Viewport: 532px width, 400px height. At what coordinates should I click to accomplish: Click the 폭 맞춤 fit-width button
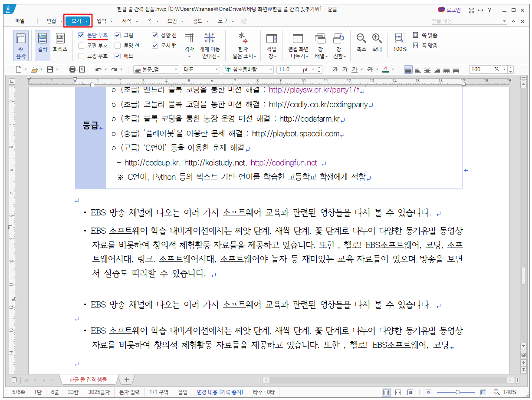tap(425, 46)
